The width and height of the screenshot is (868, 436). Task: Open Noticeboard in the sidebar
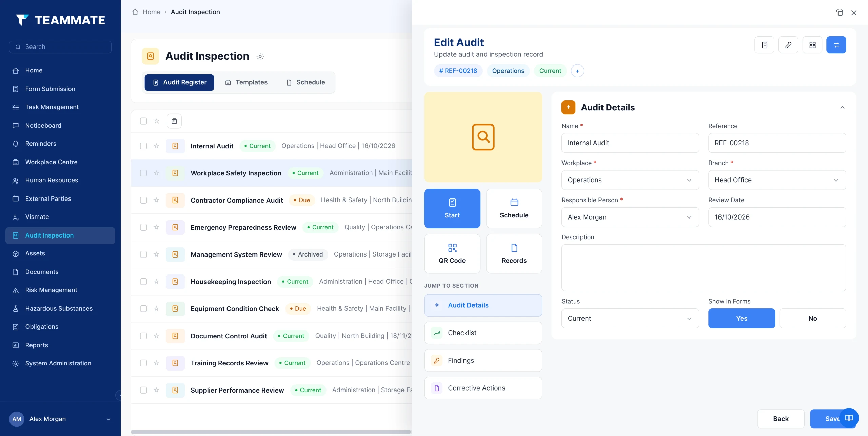point(60,125)
